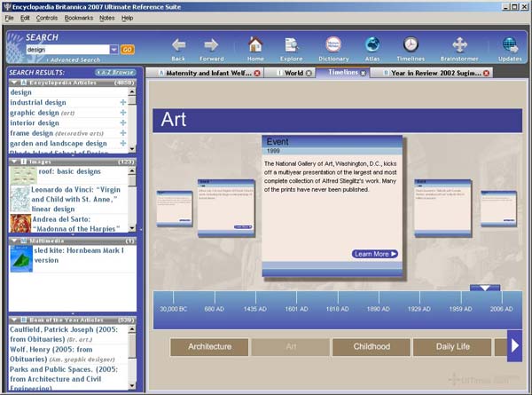Switch to the World tab

point(291,73)
